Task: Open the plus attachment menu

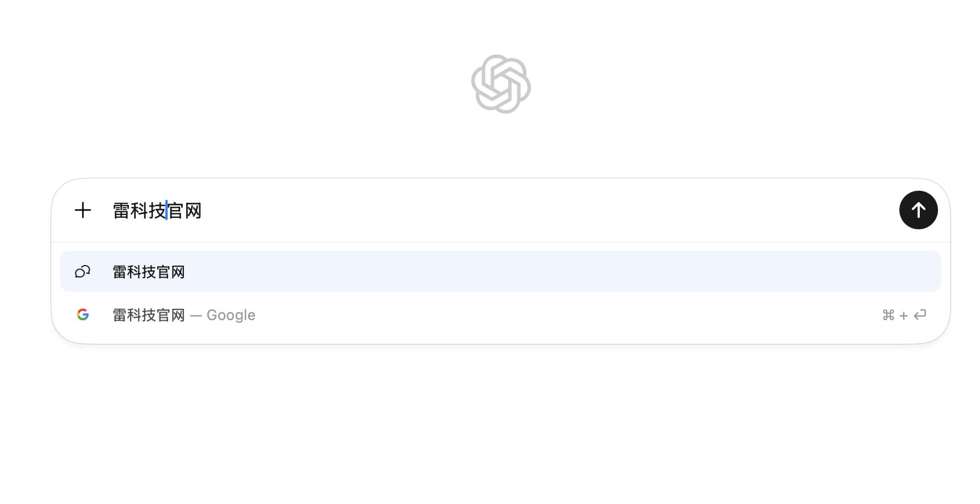Action: 83,211
